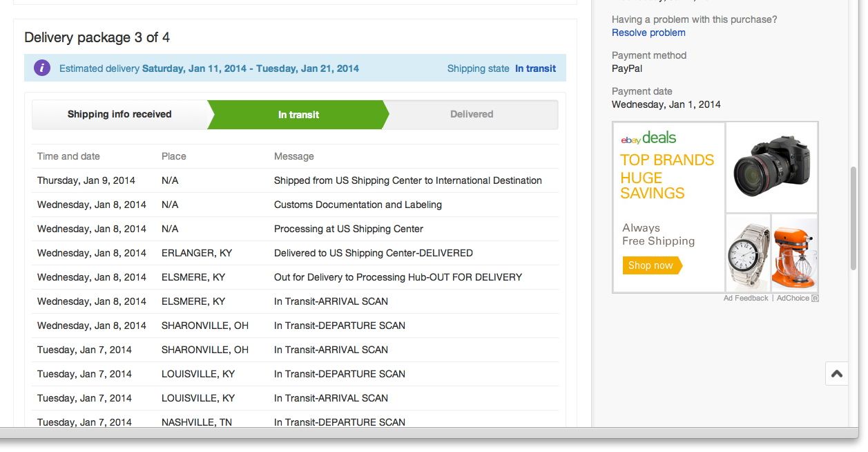
Task: Select the In transit progress step
Action: click(298, 115)
